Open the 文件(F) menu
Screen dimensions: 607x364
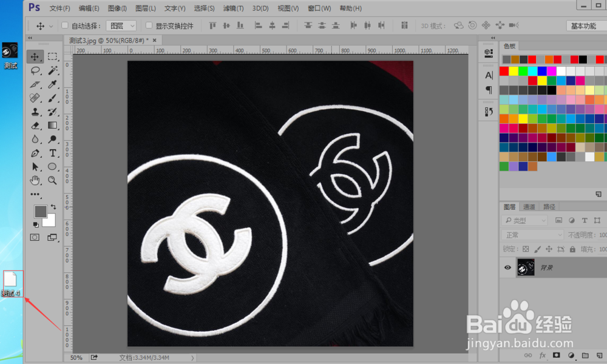pos(59,8)
